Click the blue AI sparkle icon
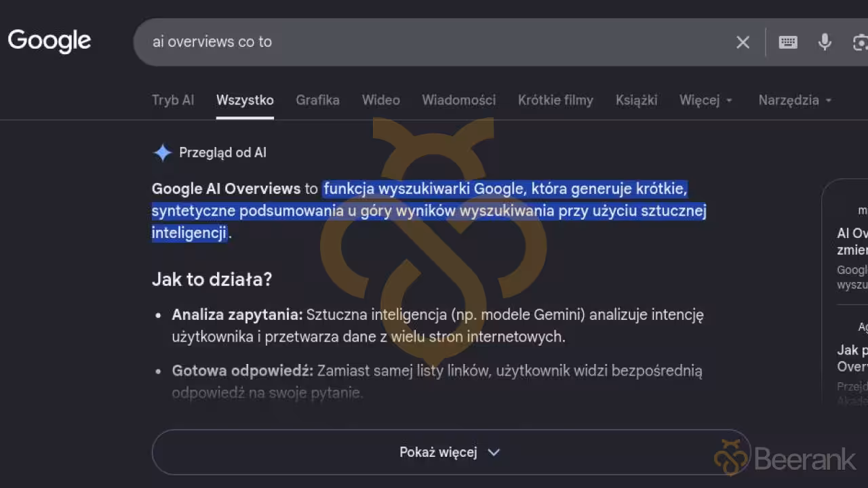 click(163, 152)
